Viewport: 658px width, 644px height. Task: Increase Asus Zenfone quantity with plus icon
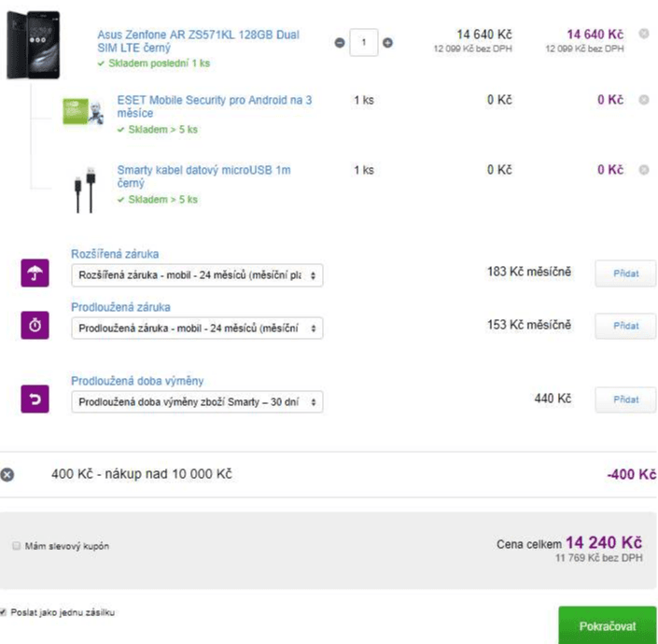[387, 42]
